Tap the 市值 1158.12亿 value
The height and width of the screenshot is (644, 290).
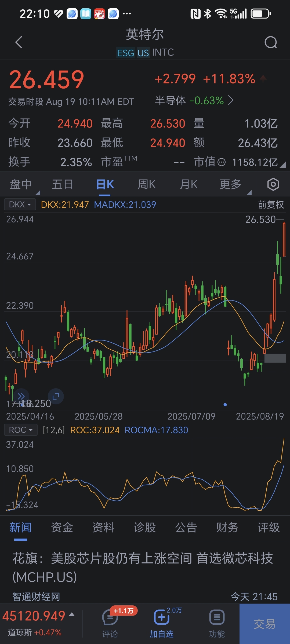tap(255, 162)
